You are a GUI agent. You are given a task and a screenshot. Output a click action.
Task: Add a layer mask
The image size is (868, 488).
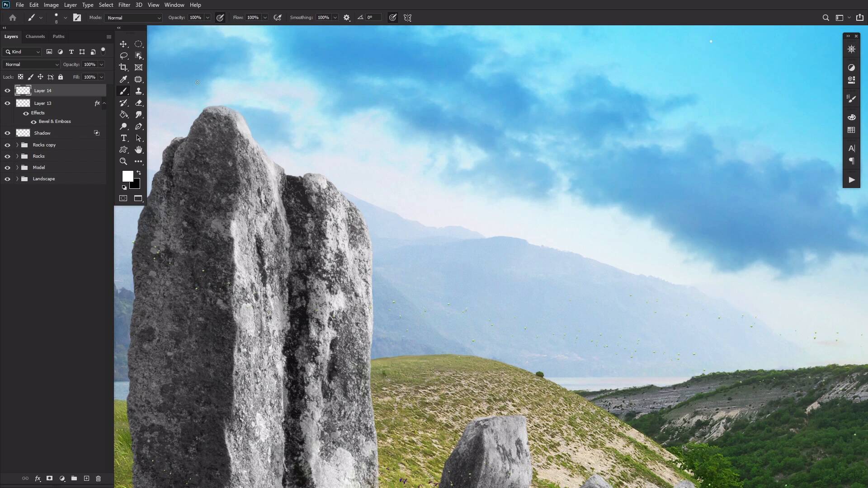click(x=49, y=478)
